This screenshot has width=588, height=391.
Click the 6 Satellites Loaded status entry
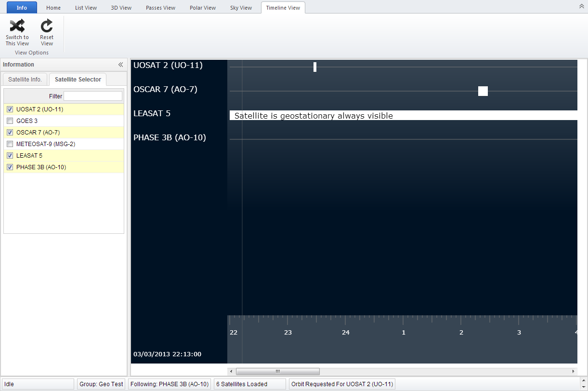click(249, 384)
